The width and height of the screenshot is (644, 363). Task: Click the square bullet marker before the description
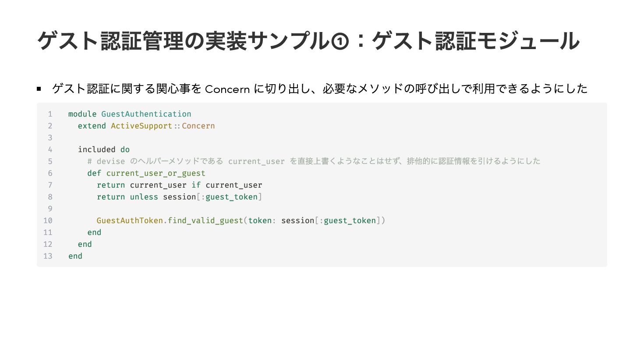click(39, 89)
